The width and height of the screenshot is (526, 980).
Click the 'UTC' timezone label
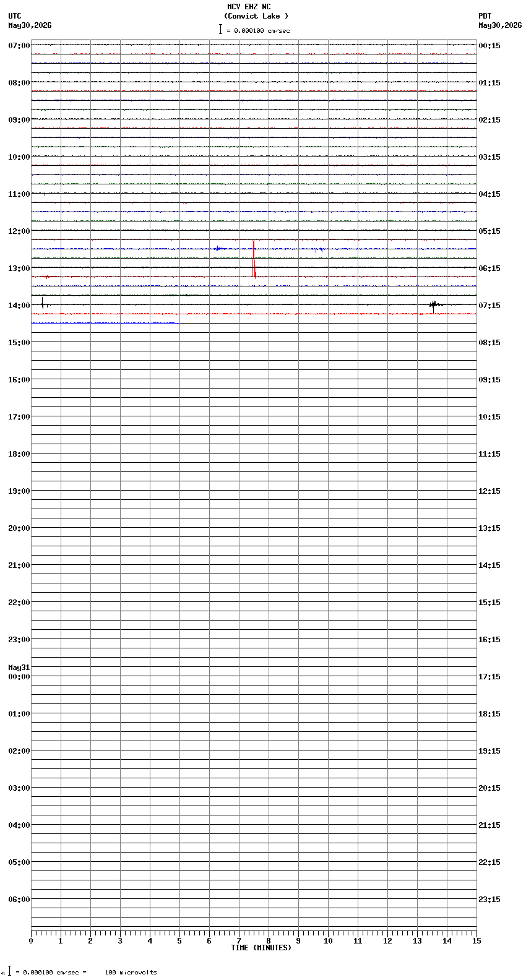15,16
